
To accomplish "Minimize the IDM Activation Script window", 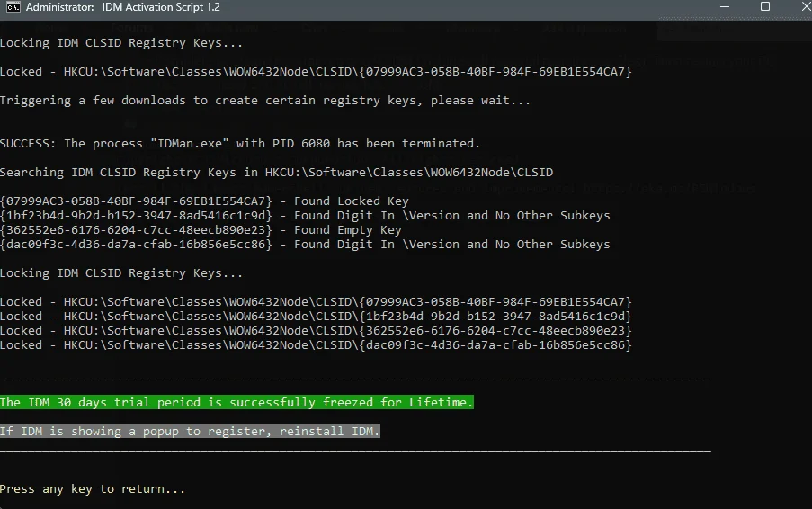I will pos(725,6).
